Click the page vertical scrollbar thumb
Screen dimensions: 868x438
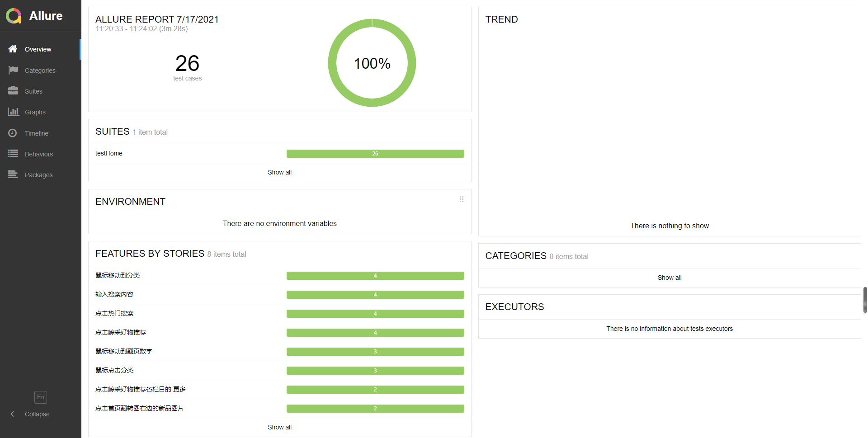coord(865,300)
